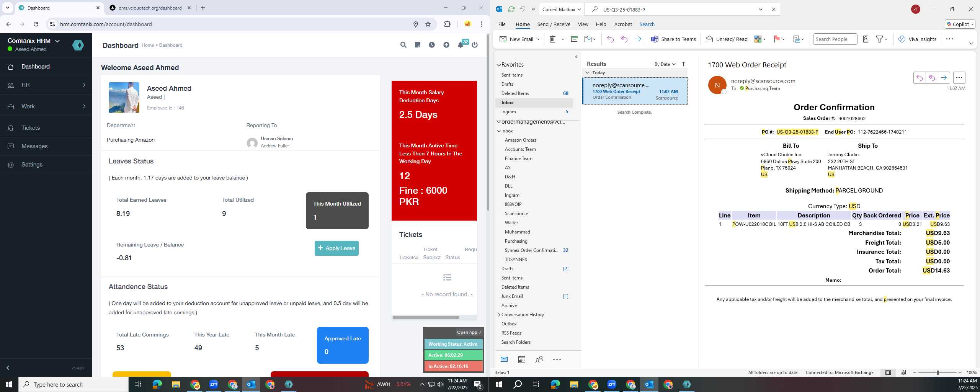This screenshot has width=980, height=392.
Task: Click the power logout icon in HRM header
Action: (x=475, y=45)
